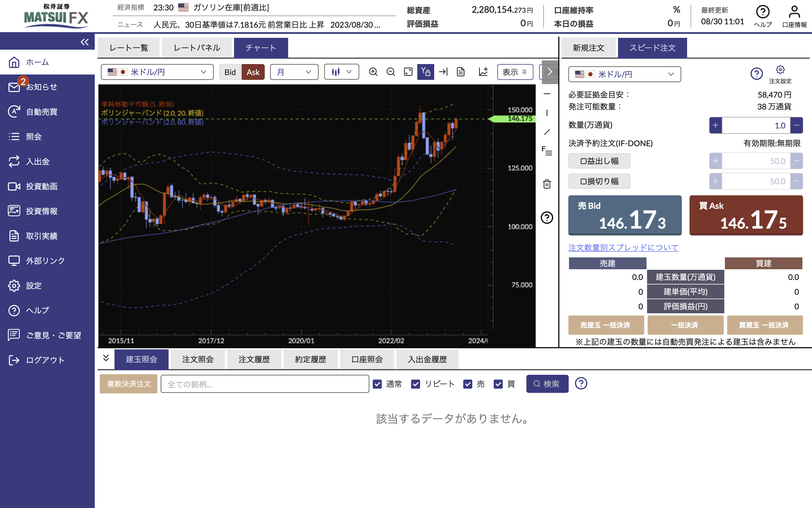
Task: Increase 数量 quantity with plus button
Action: pos(715,125)
